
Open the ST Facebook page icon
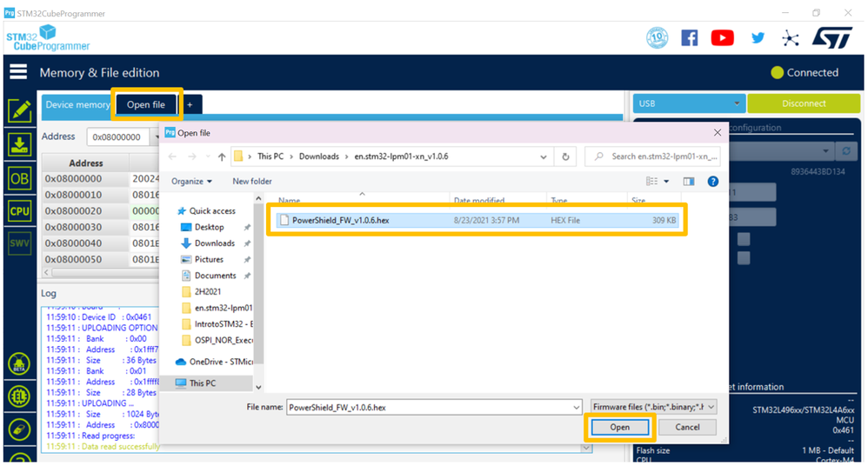point(689,37)
